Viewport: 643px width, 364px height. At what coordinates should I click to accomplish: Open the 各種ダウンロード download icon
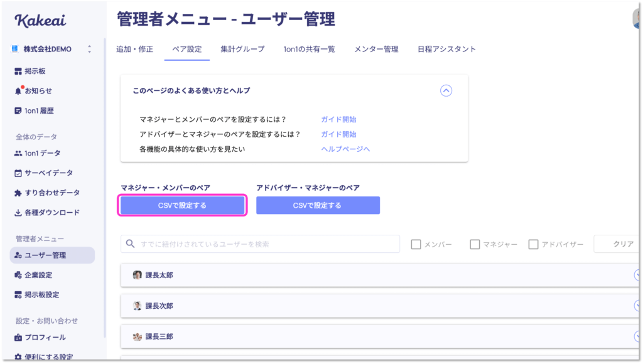click(18, 212)
